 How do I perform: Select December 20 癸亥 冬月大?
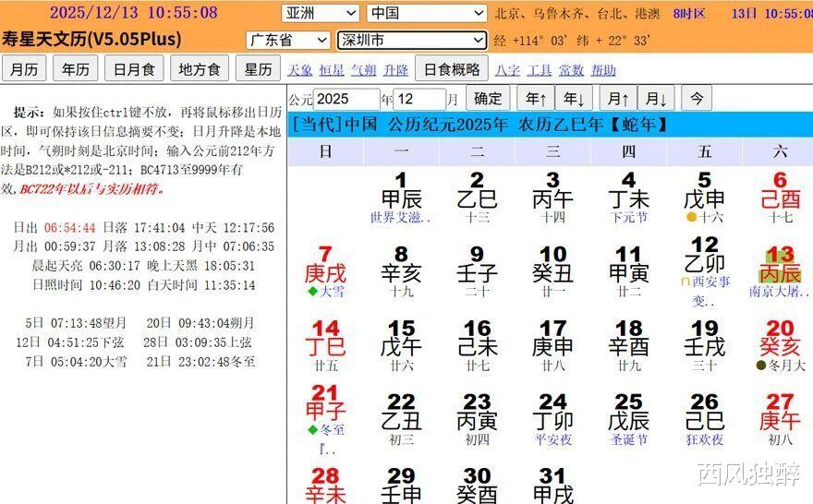pyautogui.click(x=780, y=345)
